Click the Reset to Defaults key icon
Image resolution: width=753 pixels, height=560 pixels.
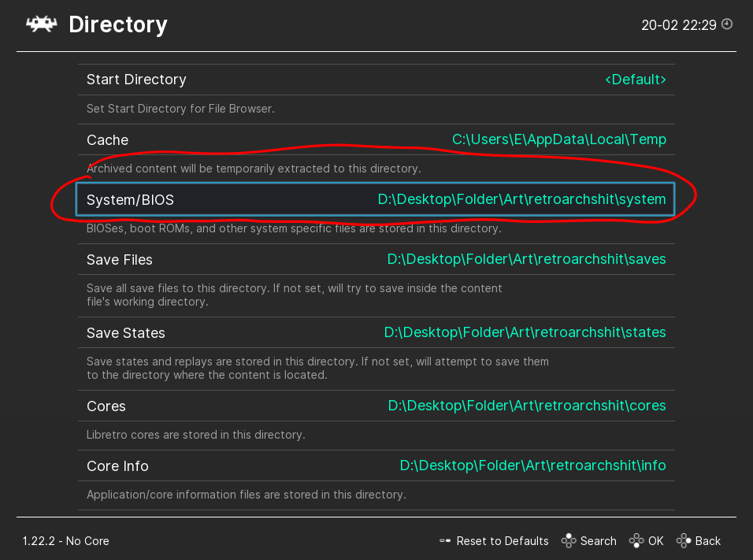coord(445,541)
